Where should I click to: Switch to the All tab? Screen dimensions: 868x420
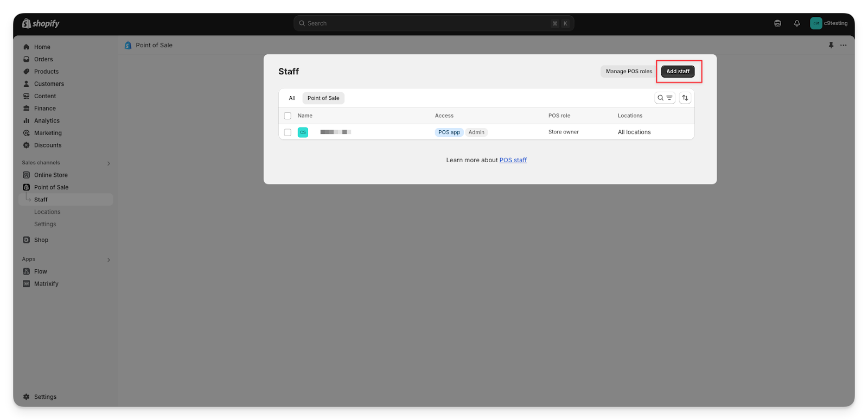292,98
